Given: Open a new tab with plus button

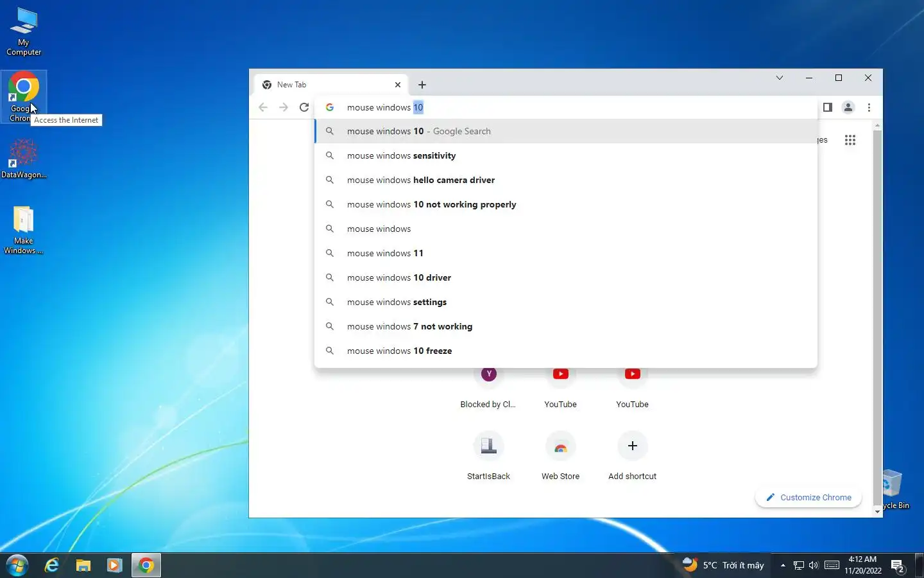Looking at the screenshot, I should click(x=422, y=85).
